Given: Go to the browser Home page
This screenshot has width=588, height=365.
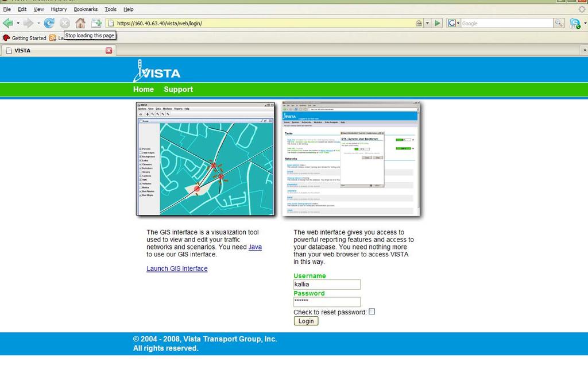Looking at the screenshot, I should (80, 24).
